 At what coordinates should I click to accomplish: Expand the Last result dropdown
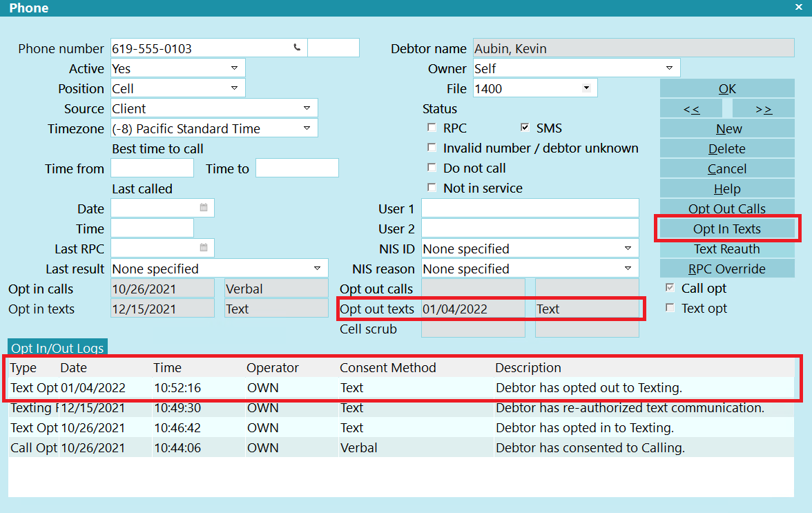[317, 269]
